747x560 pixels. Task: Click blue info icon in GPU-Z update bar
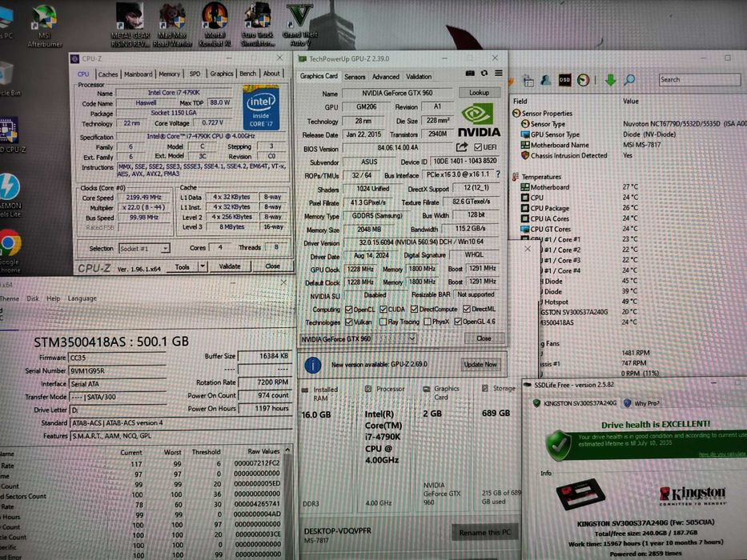tap(312, 366)
